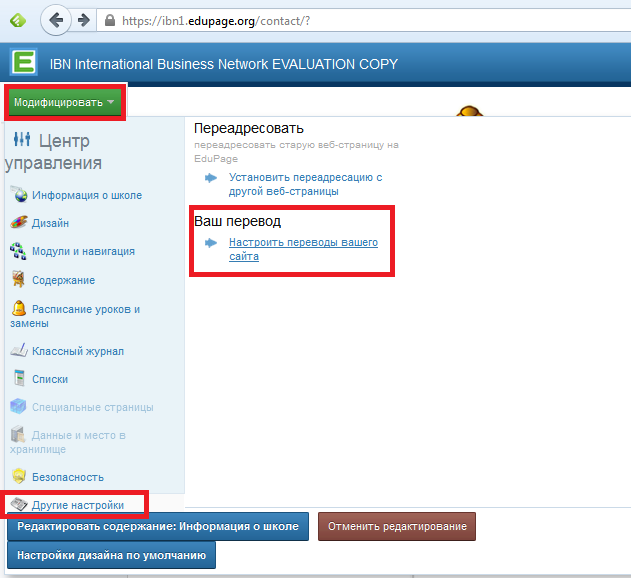Screen dimensions: 631x578
Task: Select Другие настройки in sidebar
Action: [x=78, y=505]
